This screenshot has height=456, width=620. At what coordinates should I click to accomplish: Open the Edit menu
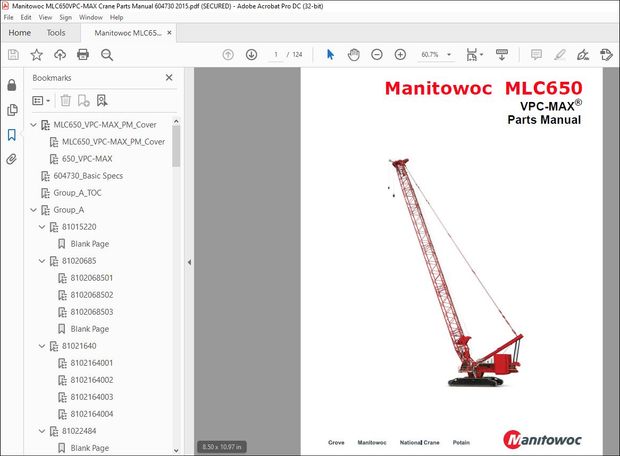[26, 17]
